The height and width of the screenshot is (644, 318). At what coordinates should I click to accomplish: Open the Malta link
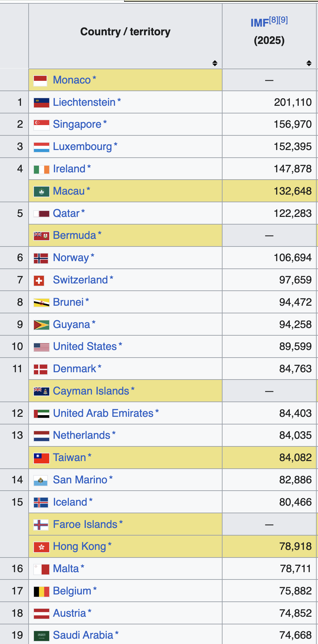click(x=66, y=569)
